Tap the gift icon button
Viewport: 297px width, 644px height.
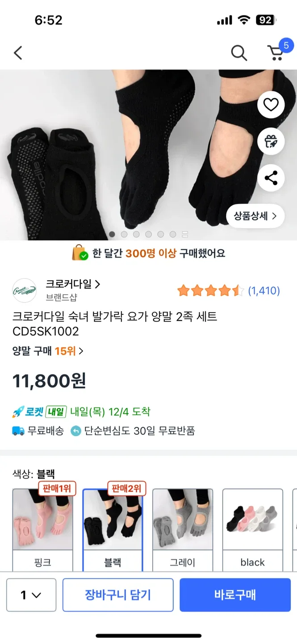pos(271,141)
